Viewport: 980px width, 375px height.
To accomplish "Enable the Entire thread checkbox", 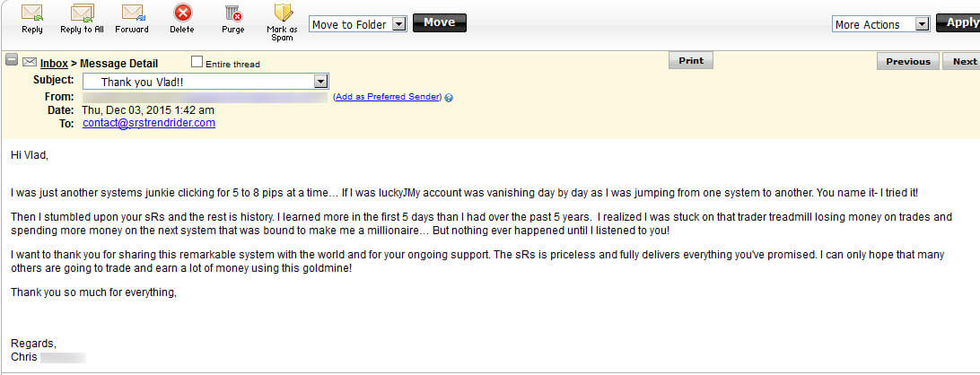I will click(x=197, y=62).
